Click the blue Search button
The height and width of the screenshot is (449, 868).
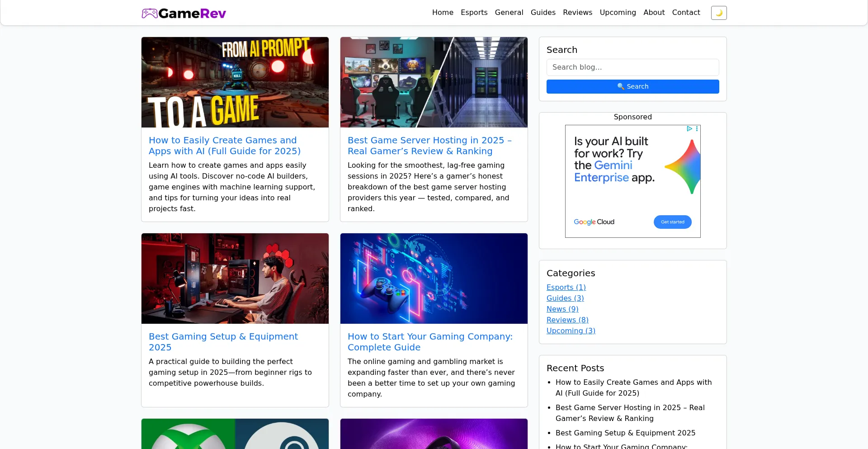[632, 86]
